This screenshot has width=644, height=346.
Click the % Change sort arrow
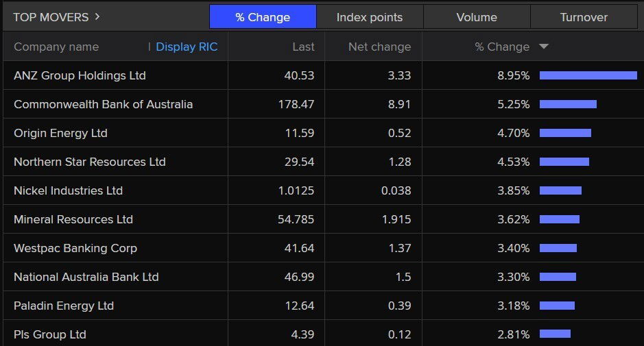(x=544, y=47)
